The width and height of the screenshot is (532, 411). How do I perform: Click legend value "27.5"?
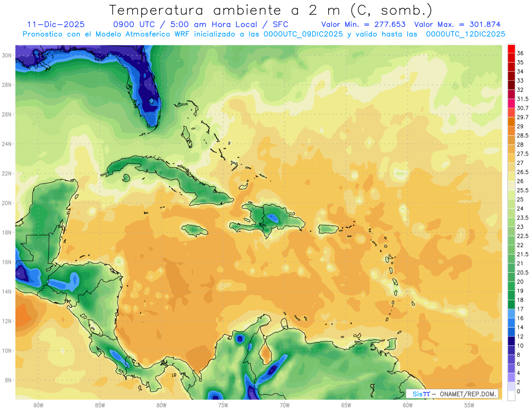523,154
